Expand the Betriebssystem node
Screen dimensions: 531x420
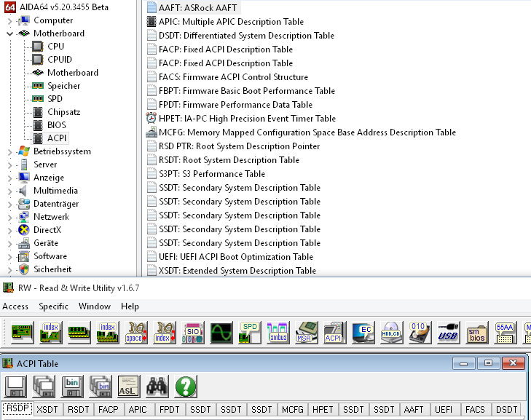[9, 152]
